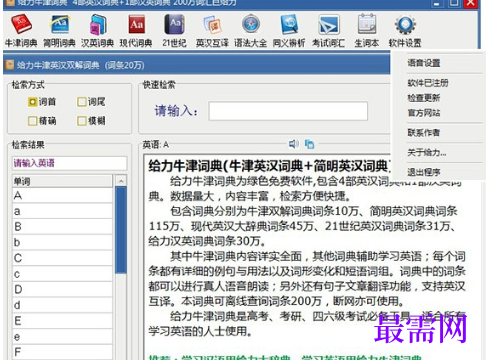Click the 请输入 quick search field
The width and height of the screenshot is (486, 360).
tap(288, 111)
